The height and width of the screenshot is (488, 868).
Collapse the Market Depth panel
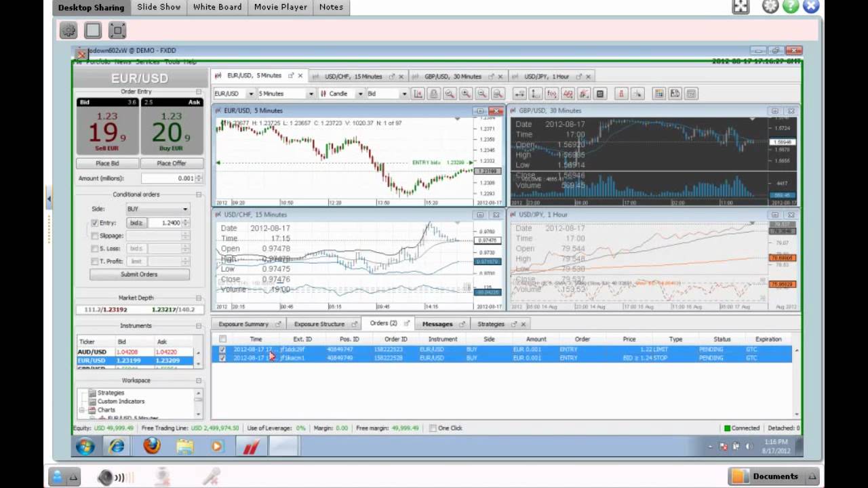coord(199,298)
